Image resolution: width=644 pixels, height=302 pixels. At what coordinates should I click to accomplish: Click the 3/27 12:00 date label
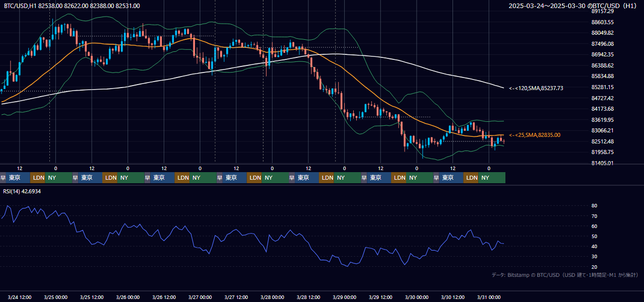(x=236, y=297)
